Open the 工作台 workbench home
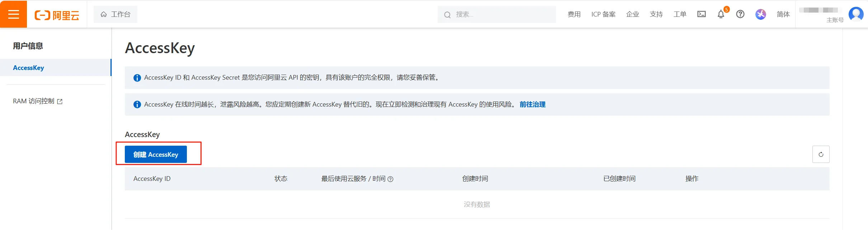Image resolution: width=868 pixels, height=230 pixels. [115, 14]
